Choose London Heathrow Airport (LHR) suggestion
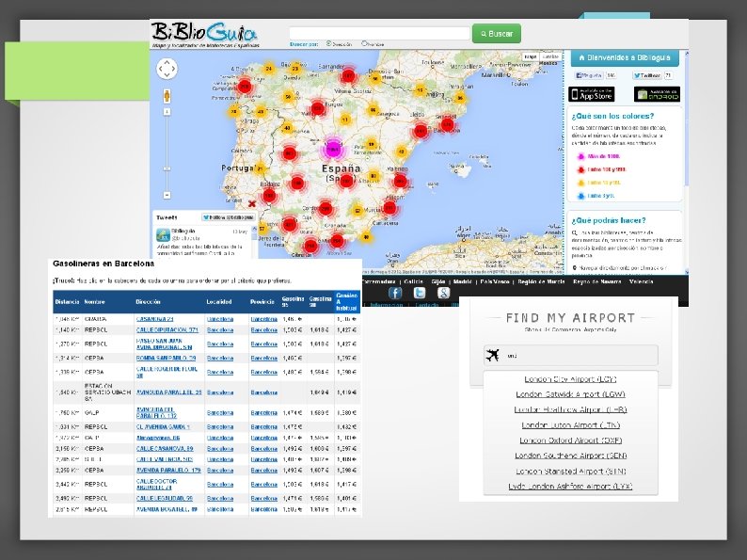The width and height of the screenshot is (747, 560). click(570, 409)
